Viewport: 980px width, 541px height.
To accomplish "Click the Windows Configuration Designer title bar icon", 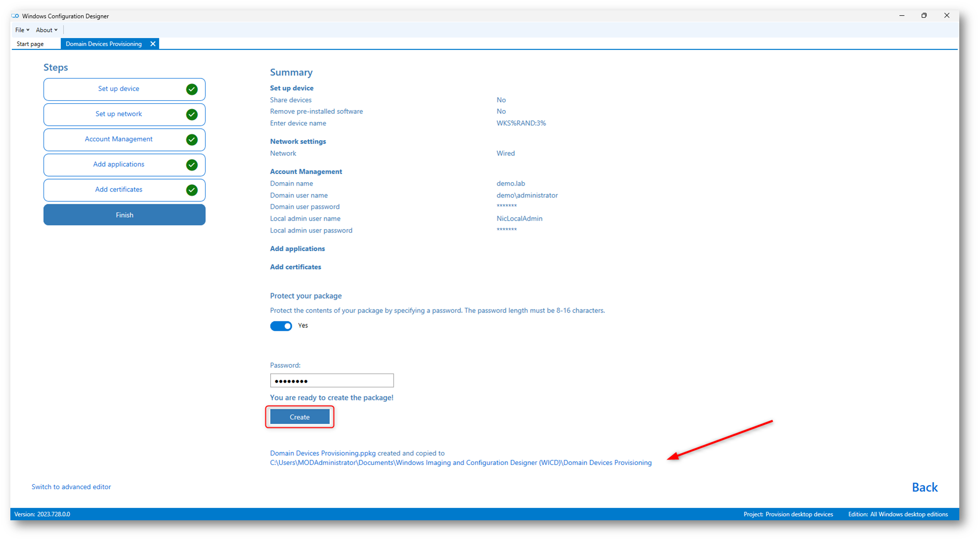I will click(x=15, y=16).
